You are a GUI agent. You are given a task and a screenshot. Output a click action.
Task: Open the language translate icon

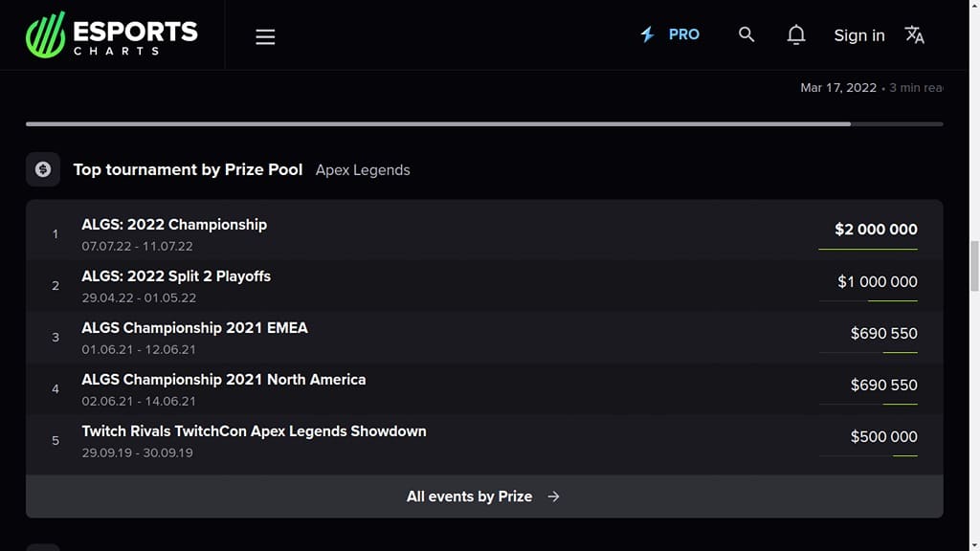pos(914,34)
